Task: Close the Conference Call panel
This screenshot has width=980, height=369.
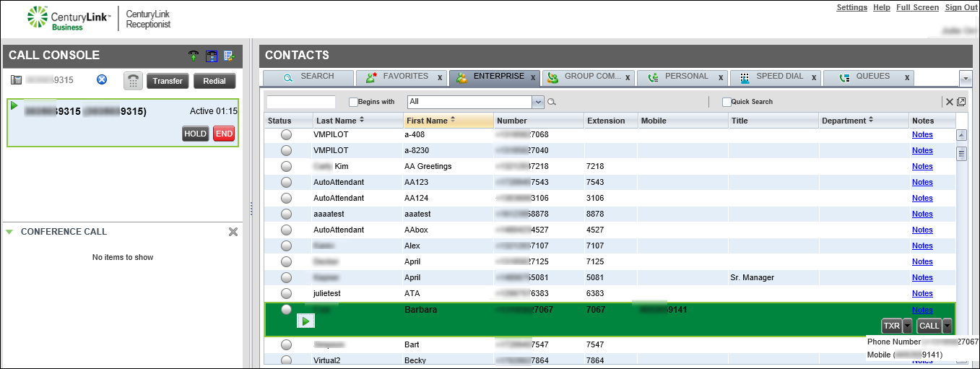Action: 233,232
